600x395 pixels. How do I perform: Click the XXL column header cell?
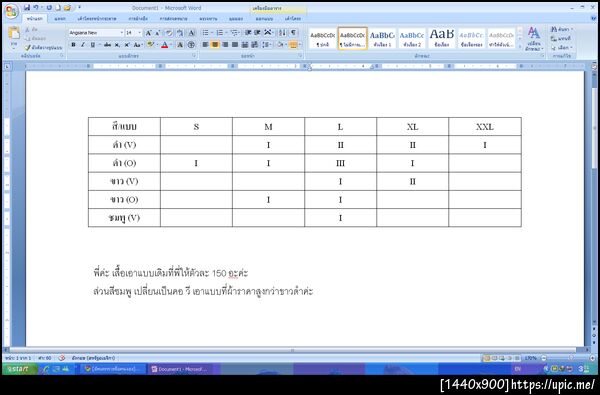[485, 127]
